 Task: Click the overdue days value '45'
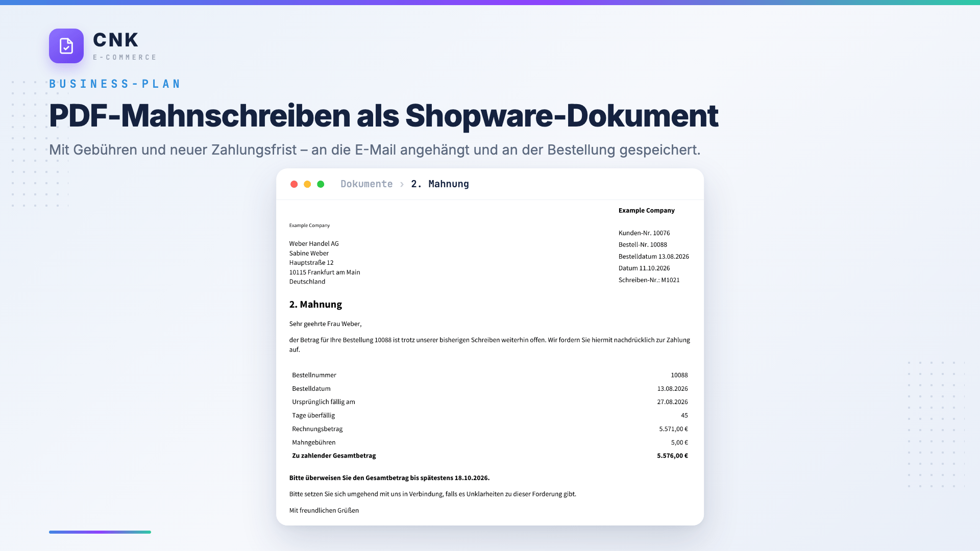(684, 415)
